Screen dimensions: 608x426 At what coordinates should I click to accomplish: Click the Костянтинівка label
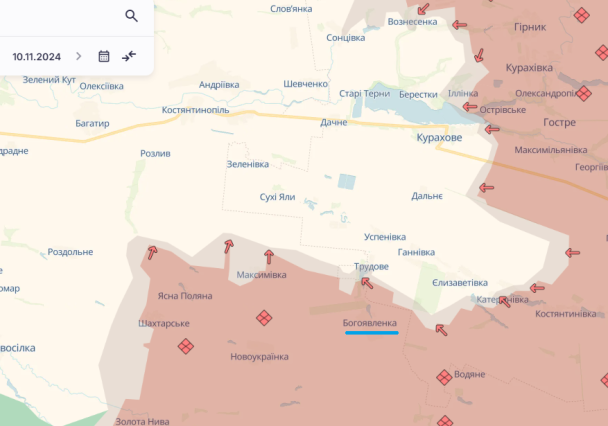[566, 314]
